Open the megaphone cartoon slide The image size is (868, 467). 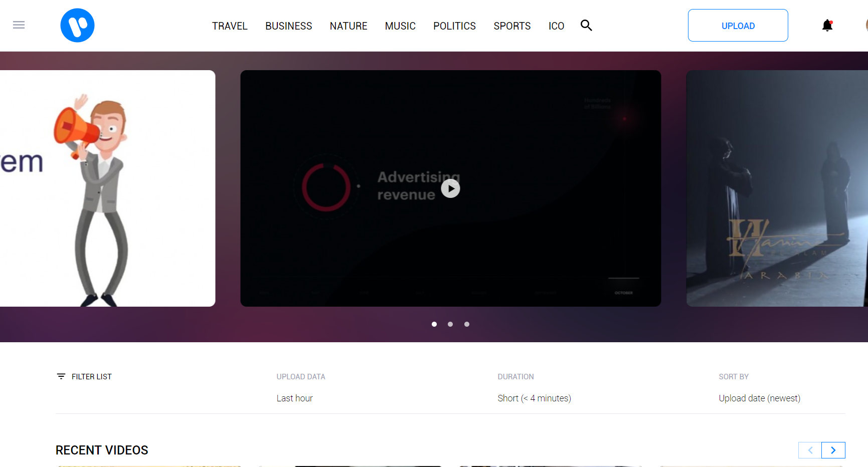tap(107, 188)
